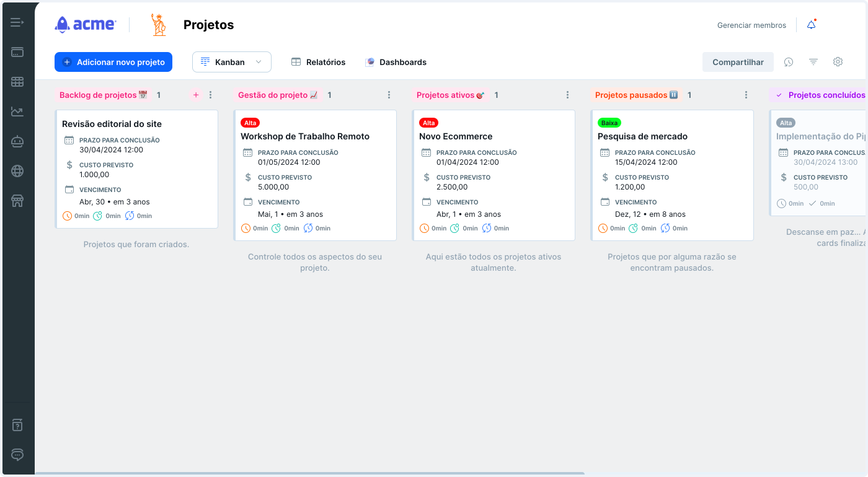Open options menu for Gestão do projeto column
Viewport: 868px width, 477px height.
(x=389, y=95)
